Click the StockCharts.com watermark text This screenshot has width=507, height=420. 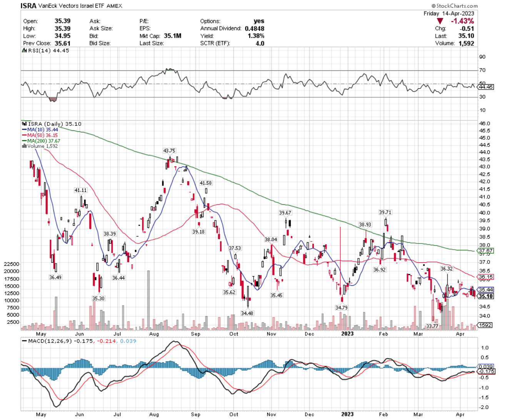pyautogui.click(x=455, y=6)
